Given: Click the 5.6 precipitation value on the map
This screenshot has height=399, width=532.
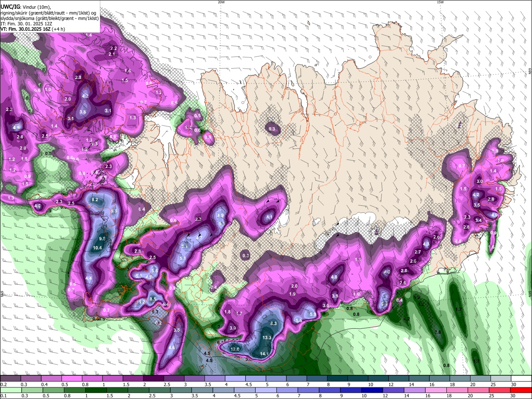Looking at the screenshot, I should click(x=155, y=271).
